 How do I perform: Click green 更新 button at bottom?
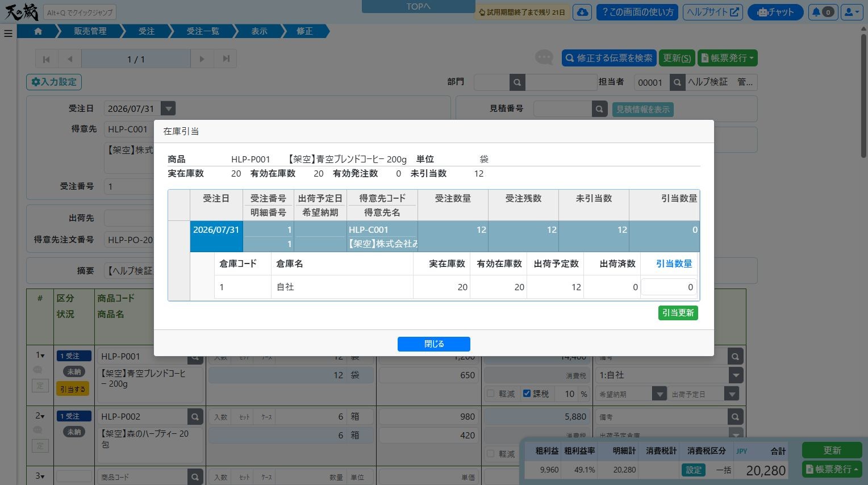click(x=832, y=450)
